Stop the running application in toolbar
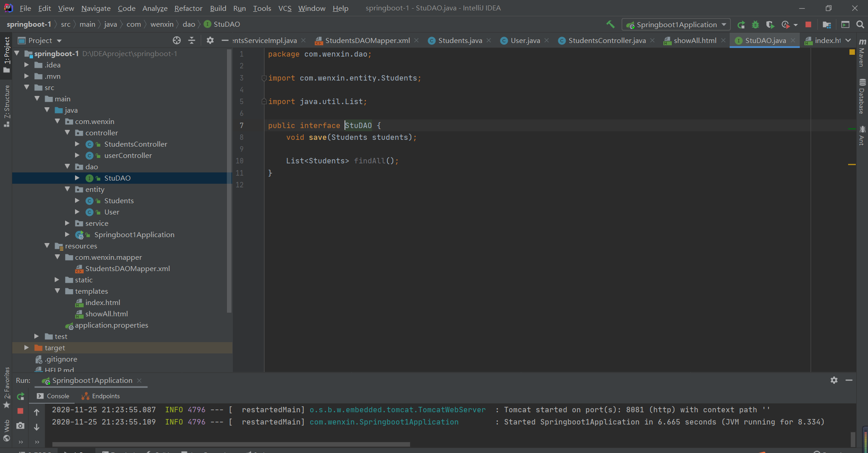Viewport: 868px width, 453px height. [808, 24]
